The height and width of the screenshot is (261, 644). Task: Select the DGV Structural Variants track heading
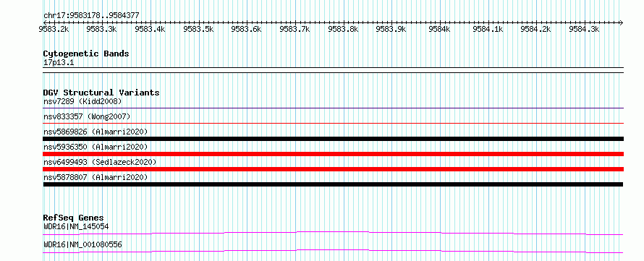(x=101, y=93)
